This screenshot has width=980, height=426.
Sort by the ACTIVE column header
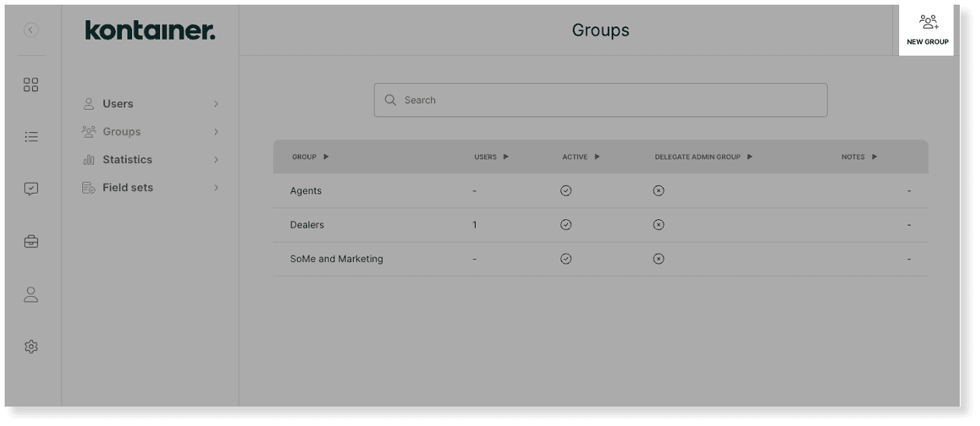point(581,157)
